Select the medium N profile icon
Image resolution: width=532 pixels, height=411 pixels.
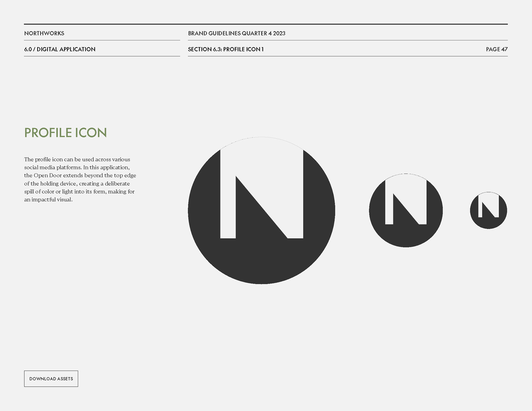point(406,210)
